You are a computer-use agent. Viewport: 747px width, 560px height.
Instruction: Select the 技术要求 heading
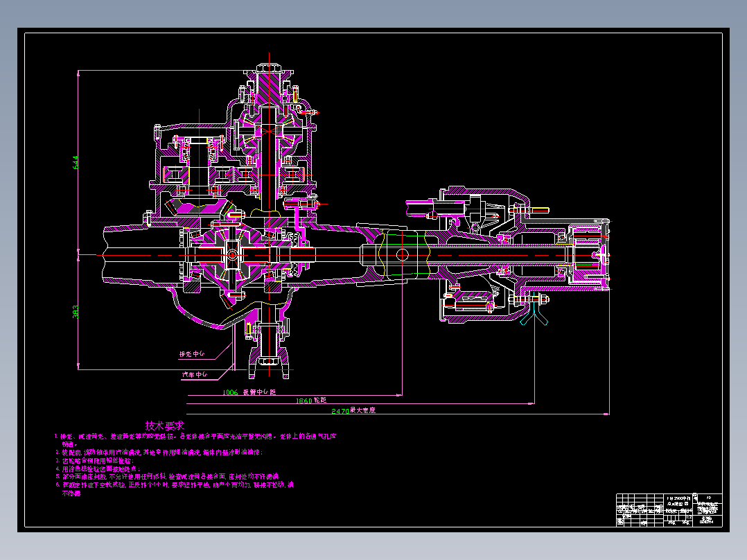tap(164, 426)
